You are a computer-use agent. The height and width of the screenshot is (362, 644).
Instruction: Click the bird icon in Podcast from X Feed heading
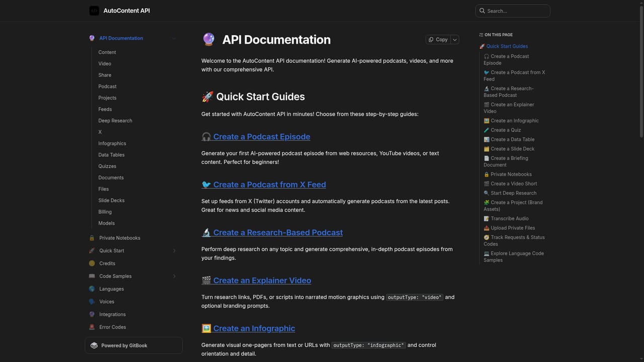click(x=206, y=185)
